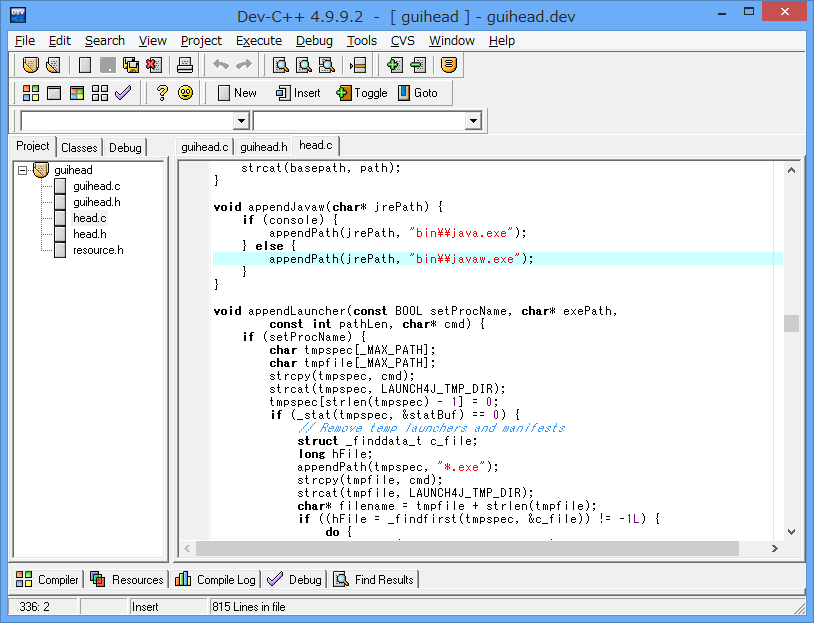
Task: Click the Search Again magnifier icon
Action: pyautogui.click(x=327, y=65)
